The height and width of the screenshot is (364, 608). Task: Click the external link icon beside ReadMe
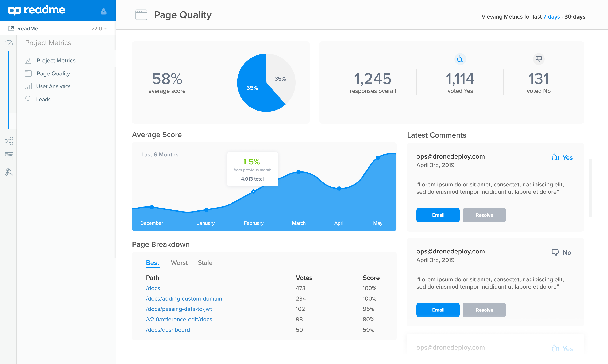11,28
